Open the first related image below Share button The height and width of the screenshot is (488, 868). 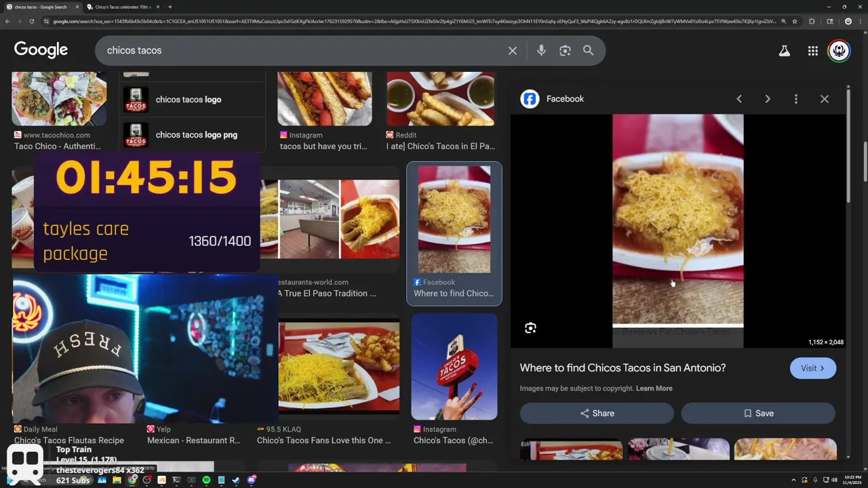(571, 449)
